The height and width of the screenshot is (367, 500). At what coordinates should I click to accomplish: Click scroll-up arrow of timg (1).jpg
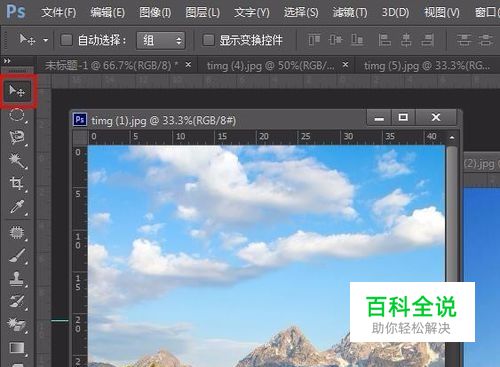pyautogui.click(x=452, y=137)
